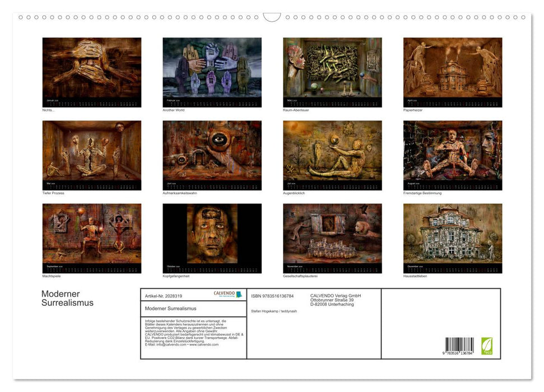Open the 'Nichts...' January thumbnail

92,69
